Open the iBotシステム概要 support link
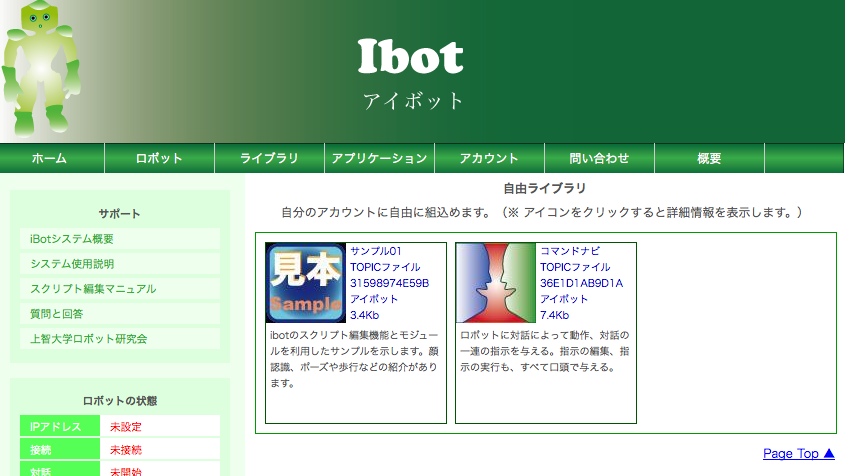851x476 pixels. click(120, 239)
